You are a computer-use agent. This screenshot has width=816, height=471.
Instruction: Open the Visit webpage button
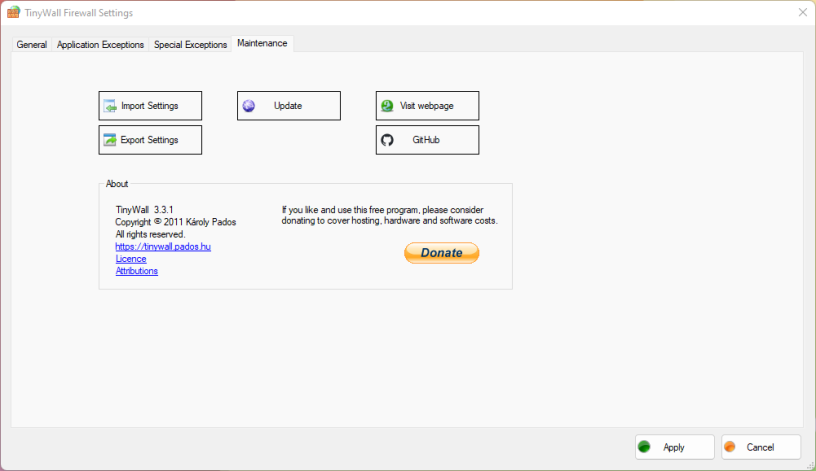[427, 106]
